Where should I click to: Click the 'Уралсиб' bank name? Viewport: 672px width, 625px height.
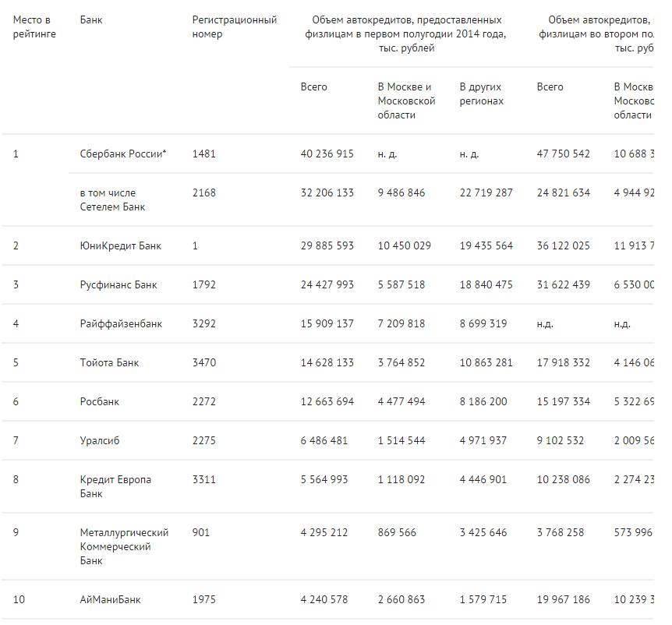[x=100, y=441]
